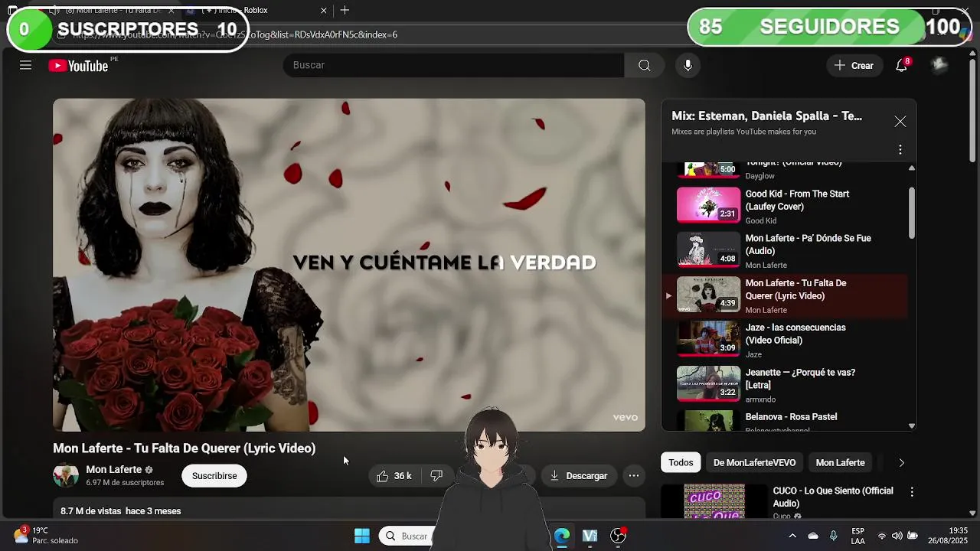
Task: Focus the YouTube Buscar search field
Action: (453, 65)
